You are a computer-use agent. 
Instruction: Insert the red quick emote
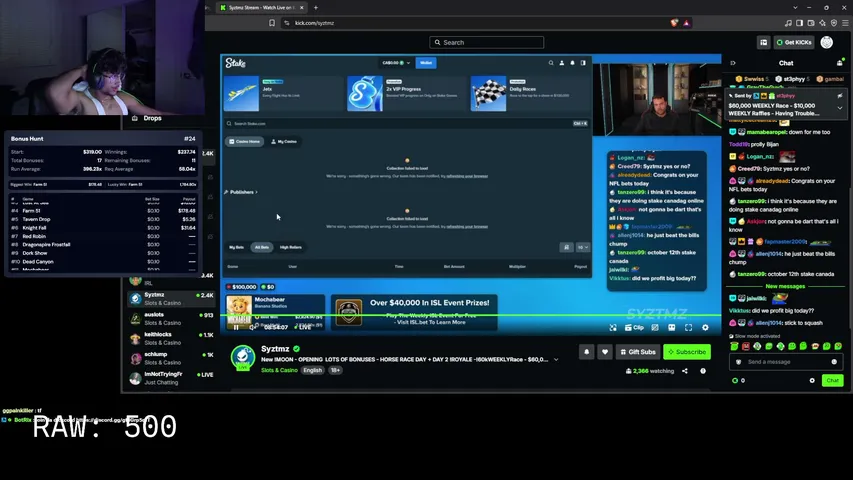click(746, 346)
